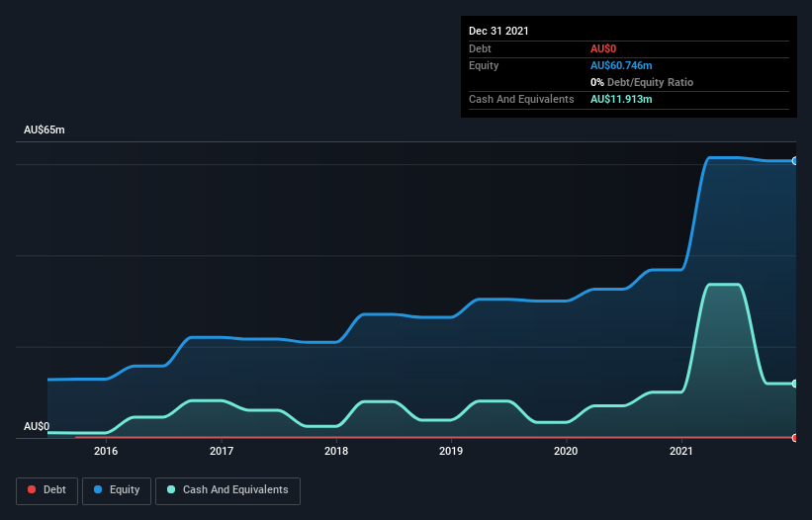Screen dimensions: 812x520
Task: Click the 0% Debt/Equity Ratio text
Action: click(642, 82)
